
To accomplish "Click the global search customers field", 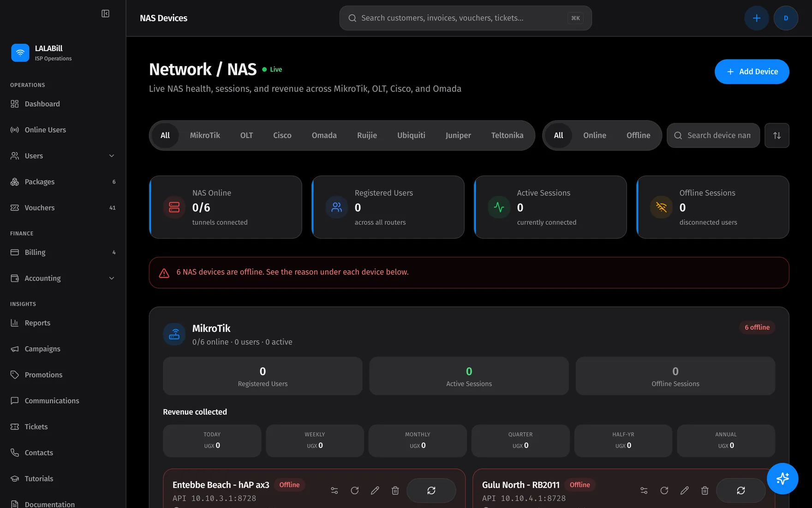I will coord(466,18).
